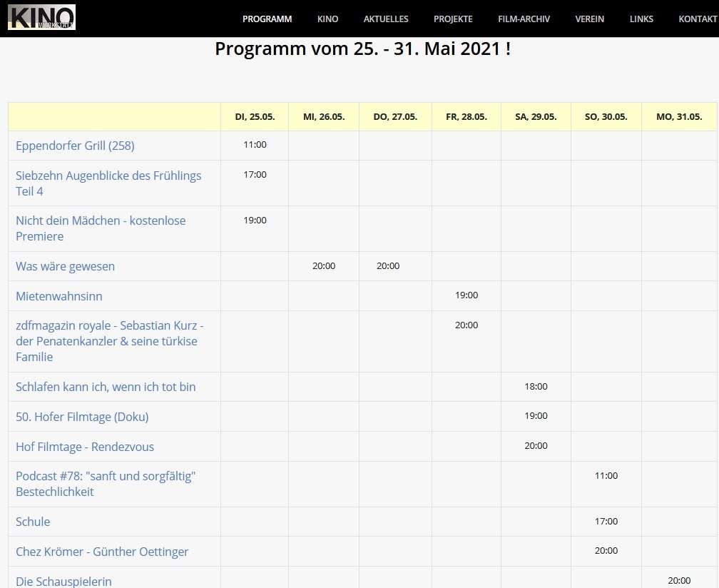Click the Programm vom 25. - 31. Mai 2021 heading
Screen dimensions: 719x588
pos(362,49)
